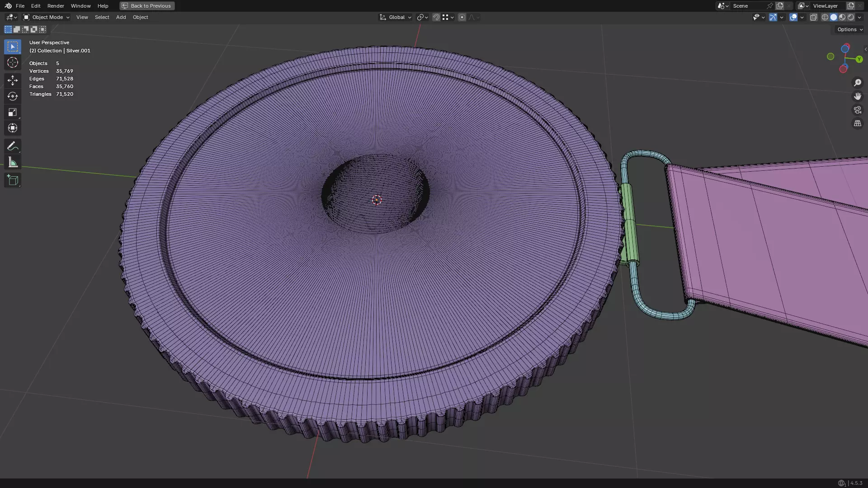Activate the Annotate pencil tool
Viewport: 868px width, 488px height.
13,146
